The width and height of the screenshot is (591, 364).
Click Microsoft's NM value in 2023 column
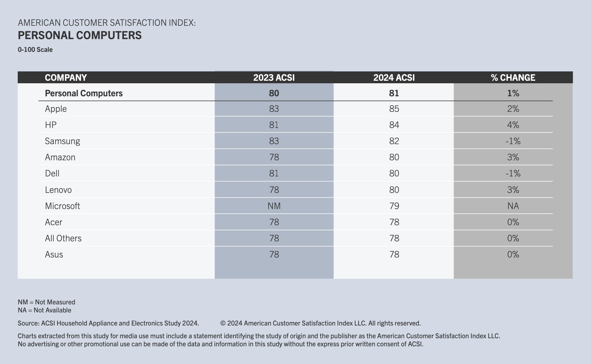click(274, 206)
